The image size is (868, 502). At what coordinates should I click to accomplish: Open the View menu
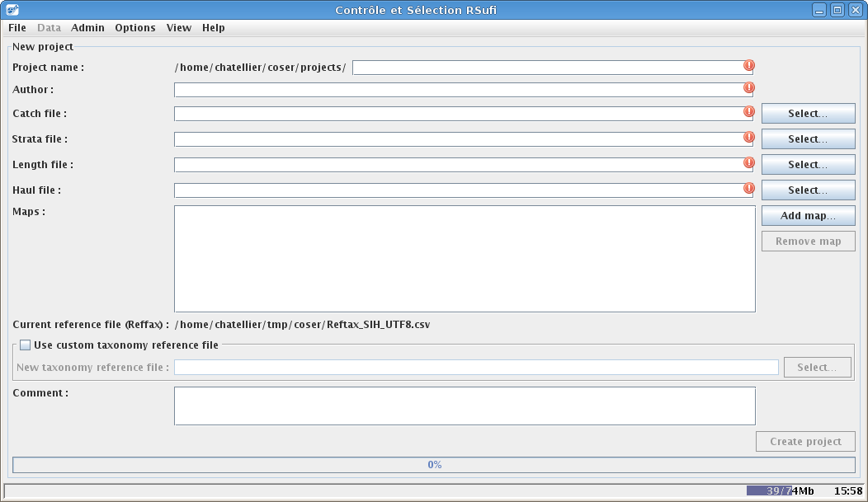tap(179, 28)
